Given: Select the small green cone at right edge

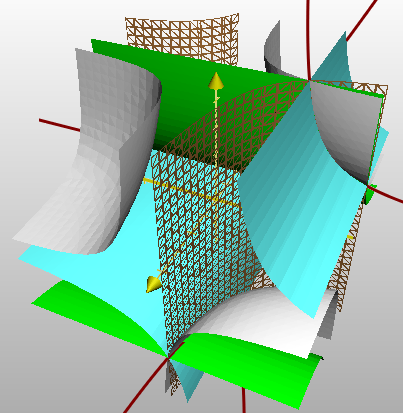Looking at the screenshot, I should 371,195.
